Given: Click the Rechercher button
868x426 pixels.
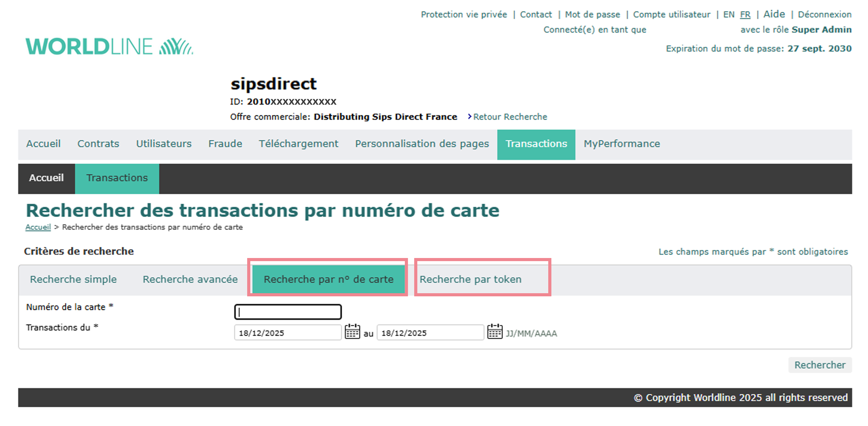Looking at the screenshot, I should (819, 365).
